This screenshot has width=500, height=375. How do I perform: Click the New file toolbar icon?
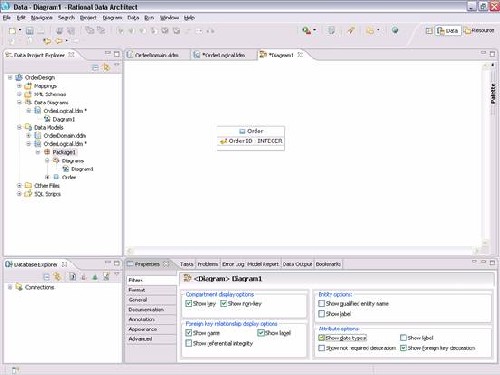click(12, 31)
